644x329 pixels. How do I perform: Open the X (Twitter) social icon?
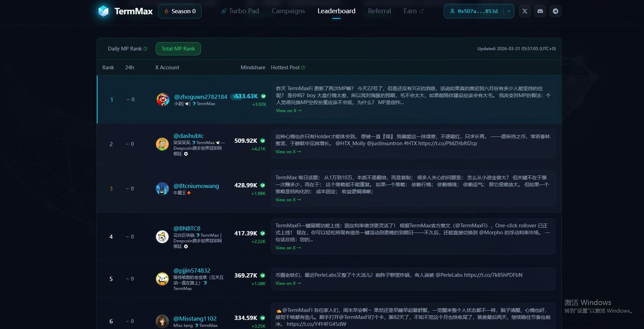(525, 11)
